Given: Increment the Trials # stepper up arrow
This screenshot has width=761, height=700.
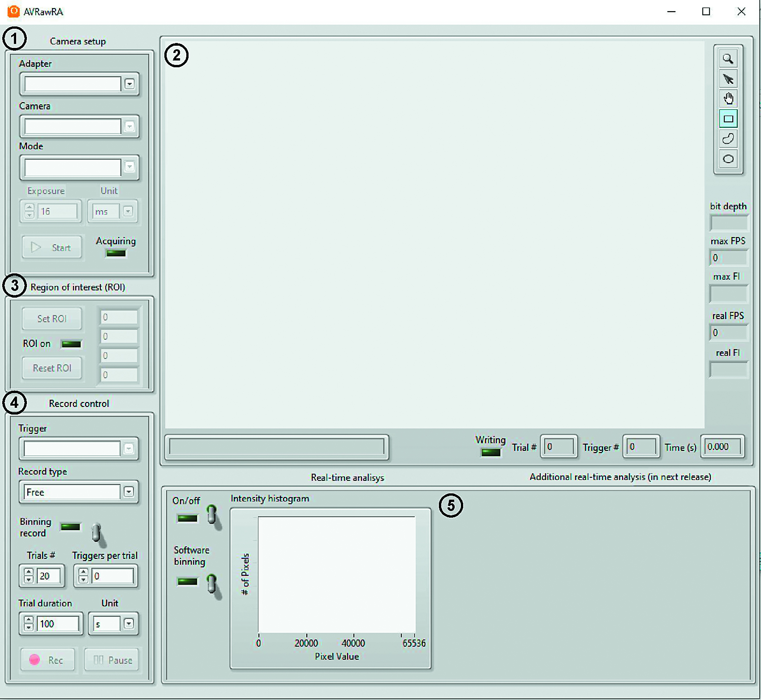Looking at the screenshot, I should [x=29, y=572].
